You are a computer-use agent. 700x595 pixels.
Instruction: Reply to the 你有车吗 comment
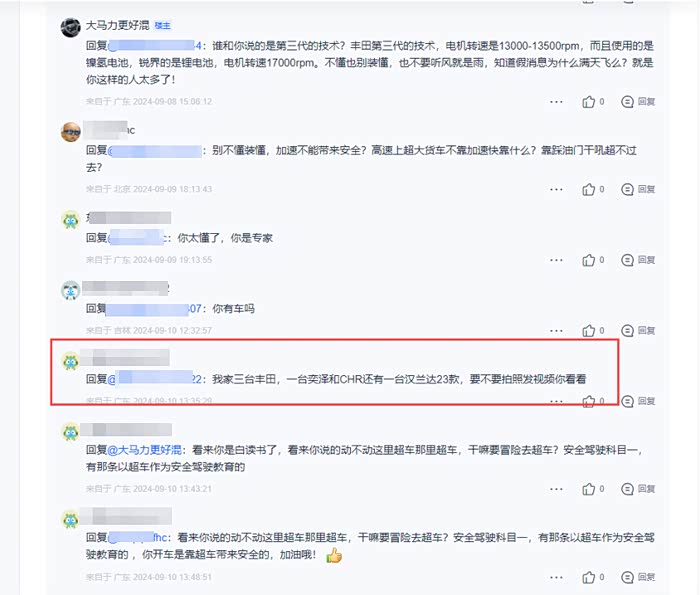point(638,331)
